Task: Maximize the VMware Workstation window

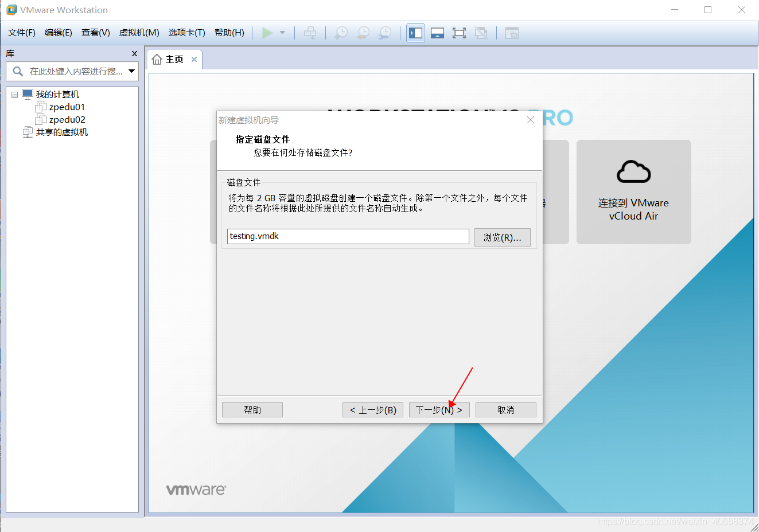Action: point(708,10)
